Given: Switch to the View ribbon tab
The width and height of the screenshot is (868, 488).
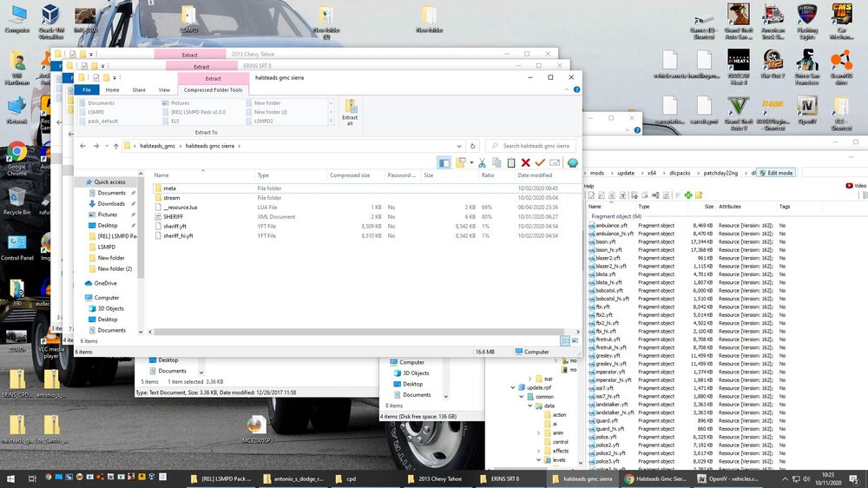Looking at the screenshot, I should point(164,90).
